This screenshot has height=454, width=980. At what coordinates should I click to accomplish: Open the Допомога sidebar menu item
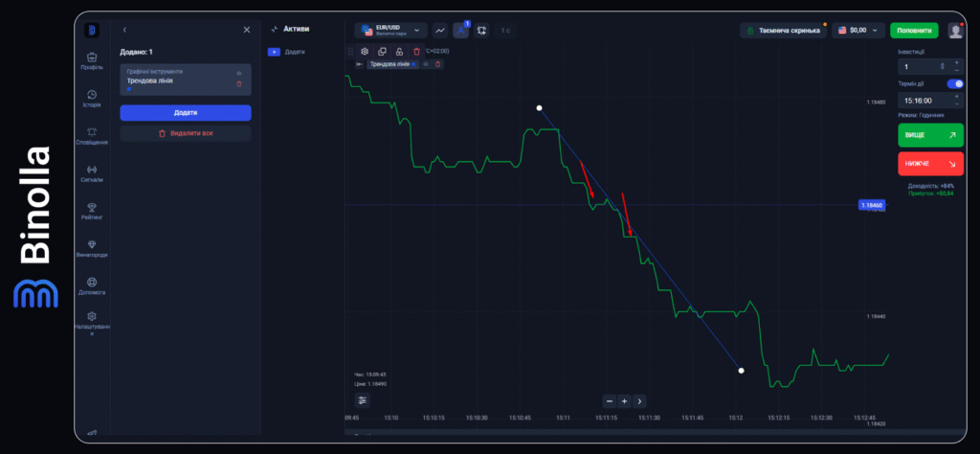tap(92, 283)
